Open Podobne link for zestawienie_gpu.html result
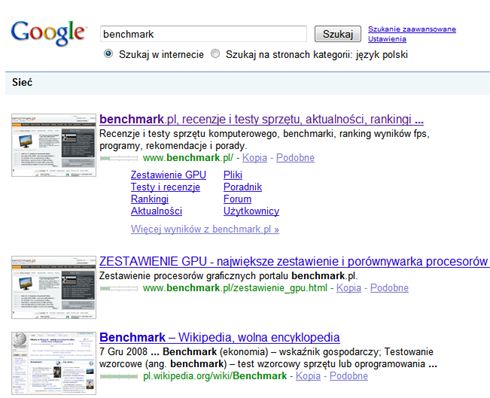This screenshot has height=398, width=490. [x=389, y=288]
